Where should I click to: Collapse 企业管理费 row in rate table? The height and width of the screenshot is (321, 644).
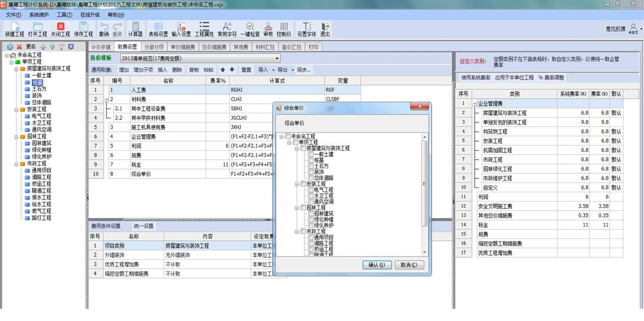[x=475, y=104]
